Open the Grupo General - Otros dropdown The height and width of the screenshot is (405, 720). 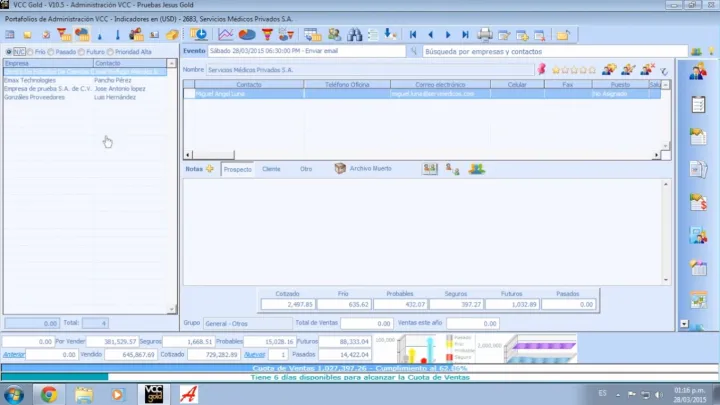[x=244, y=324]
